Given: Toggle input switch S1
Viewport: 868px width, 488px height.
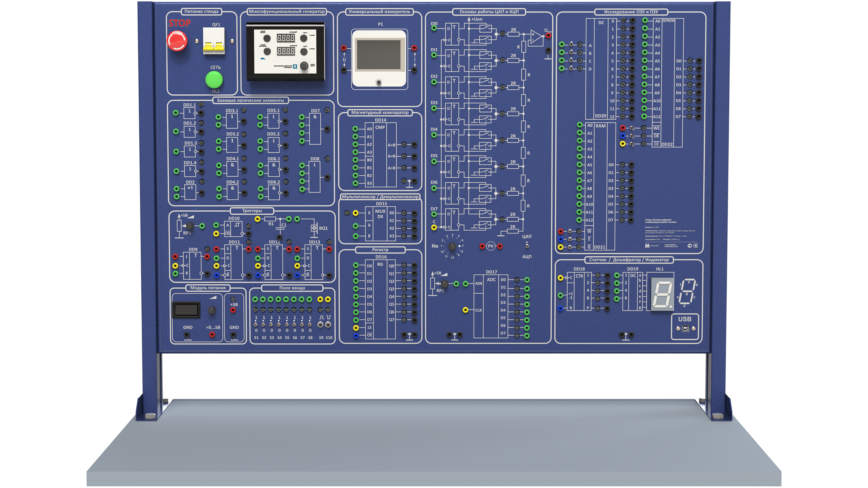Looking at the screenshot, I should 256,324.
